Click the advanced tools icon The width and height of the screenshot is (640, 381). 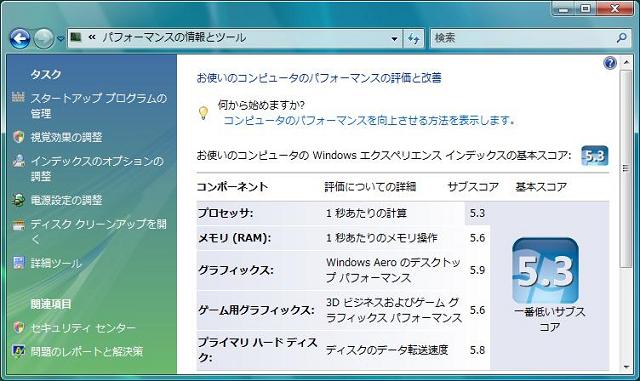pyautogui.click(x=18, y=263)
